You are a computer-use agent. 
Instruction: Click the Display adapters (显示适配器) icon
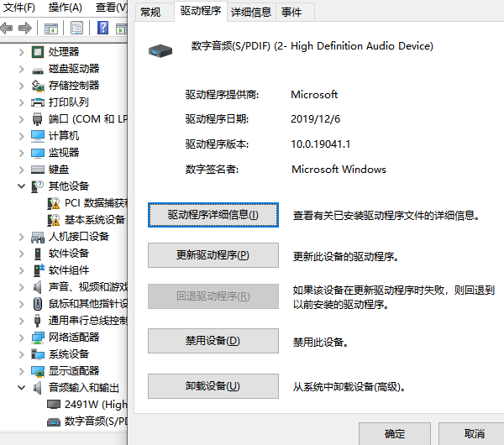click(38, 371)
